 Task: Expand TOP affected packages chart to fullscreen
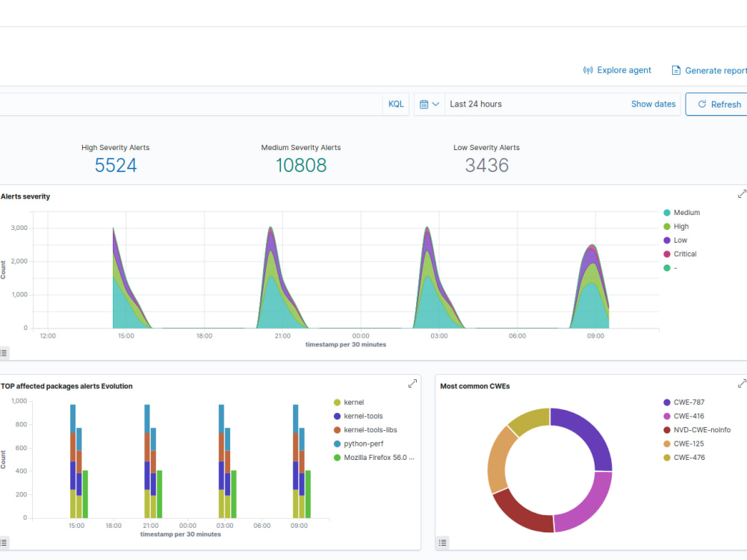point(412,383)
